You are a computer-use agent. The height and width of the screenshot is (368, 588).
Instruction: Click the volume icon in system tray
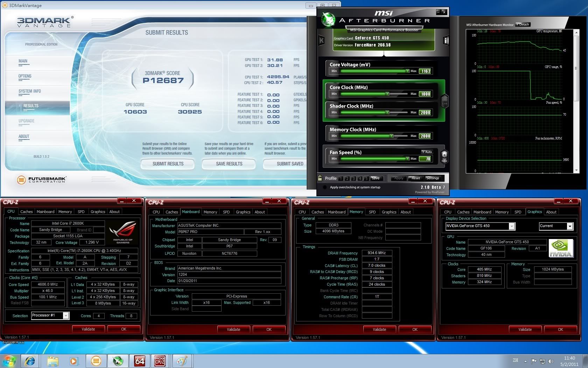pos(551,361)
